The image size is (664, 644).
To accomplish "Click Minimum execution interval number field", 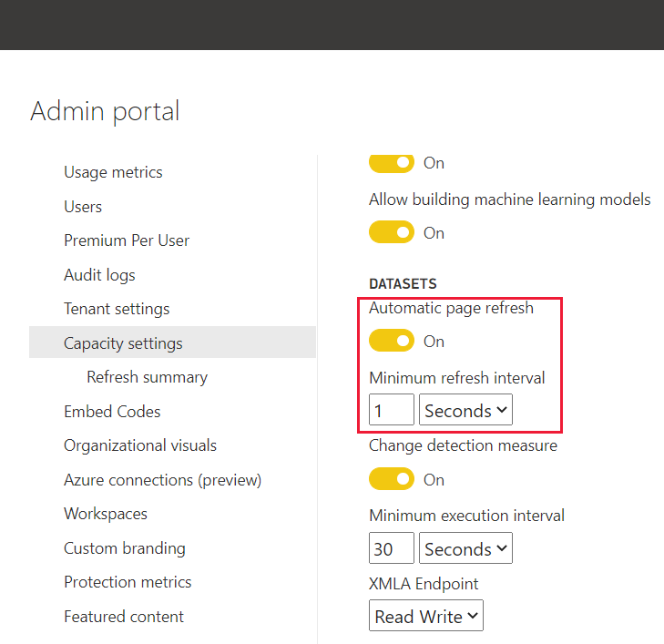I will (391, 548).
